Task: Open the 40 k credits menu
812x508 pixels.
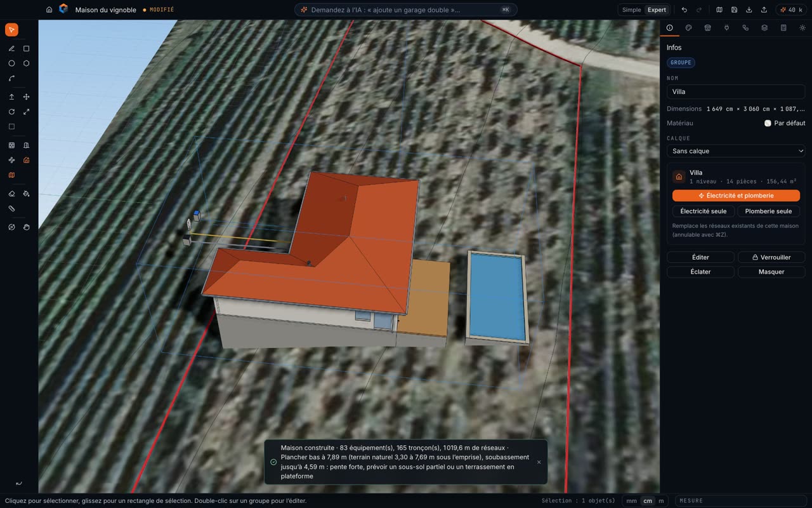Action: [791, 10]
